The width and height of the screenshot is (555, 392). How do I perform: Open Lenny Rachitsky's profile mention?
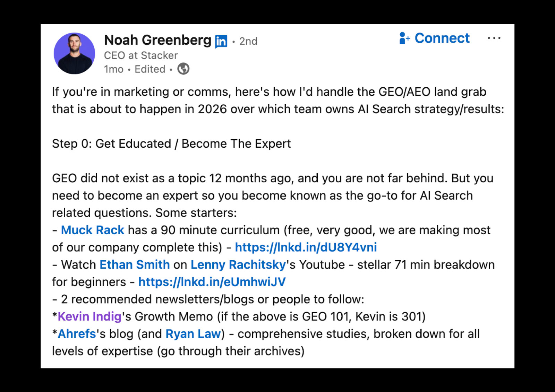[238, 265]
